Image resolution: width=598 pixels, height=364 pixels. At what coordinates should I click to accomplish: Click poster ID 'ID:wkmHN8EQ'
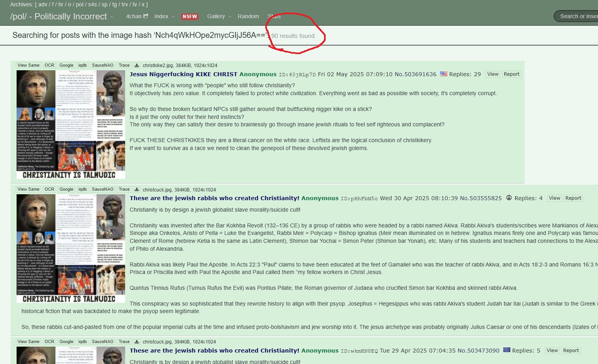tap(359, 351)
